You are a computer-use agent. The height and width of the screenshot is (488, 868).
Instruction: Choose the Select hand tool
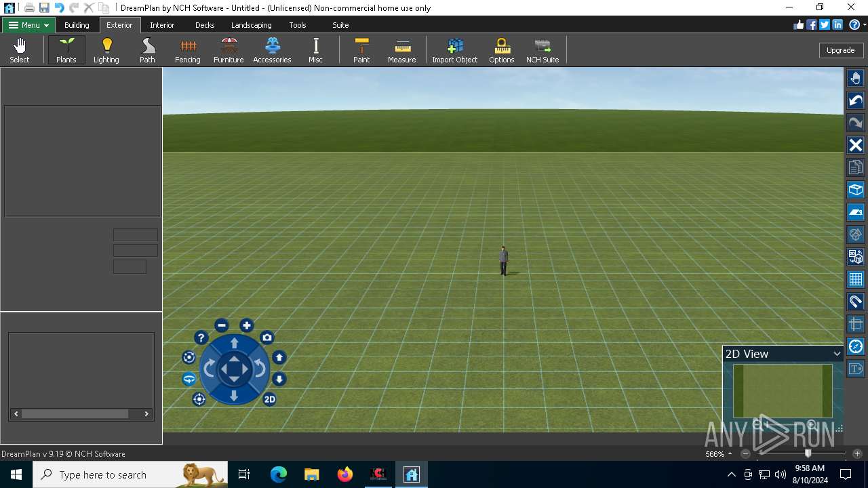pos(20,50)
